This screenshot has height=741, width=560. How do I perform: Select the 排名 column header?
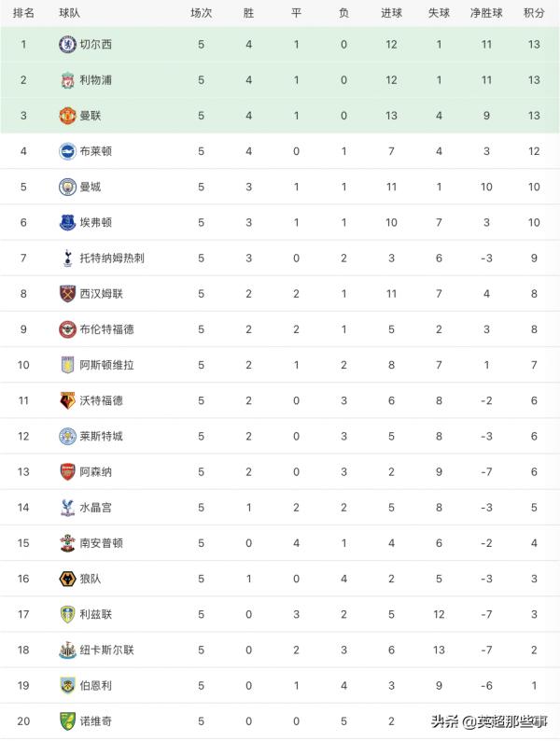pyautogui.click(x=24, y=13)
